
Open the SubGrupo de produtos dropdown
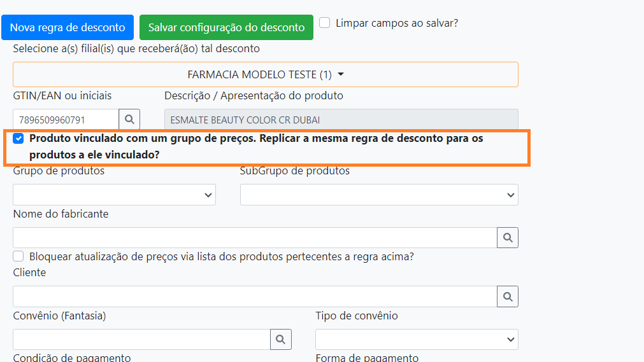pyautogui.click(x=378, y=195)
